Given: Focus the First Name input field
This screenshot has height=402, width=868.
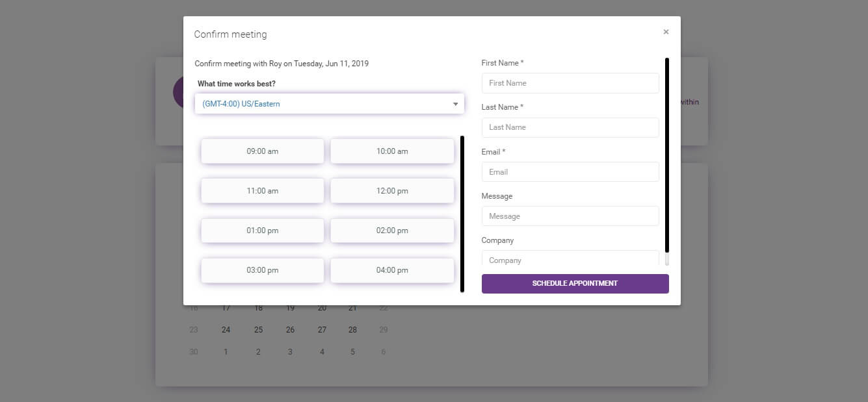Looking at the screenshot, I should pos(570,82).
